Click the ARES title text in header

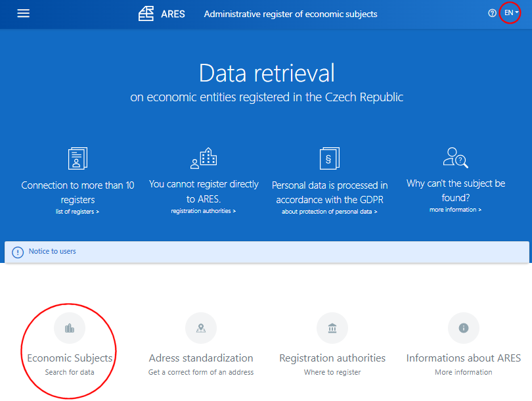pos(173,14)
